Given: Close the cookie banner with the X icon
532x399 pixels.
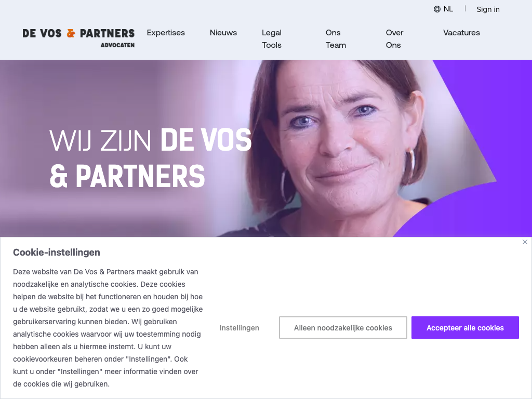Looking at the screenshot, I should [525, 242].
